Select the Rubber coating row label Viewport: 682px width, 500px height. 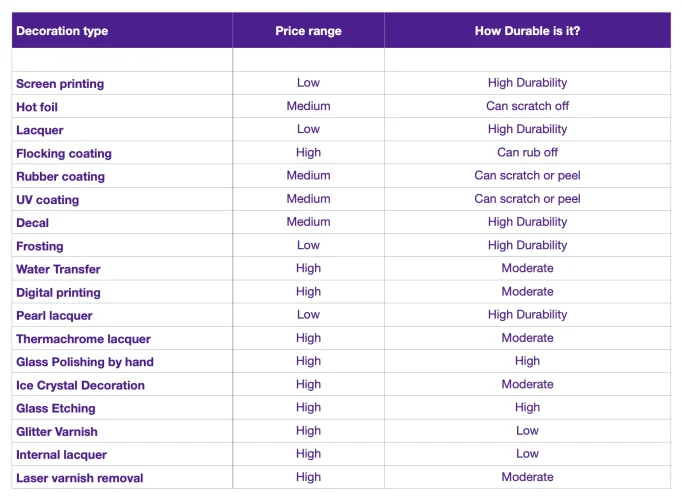click(x=60, y=177)
